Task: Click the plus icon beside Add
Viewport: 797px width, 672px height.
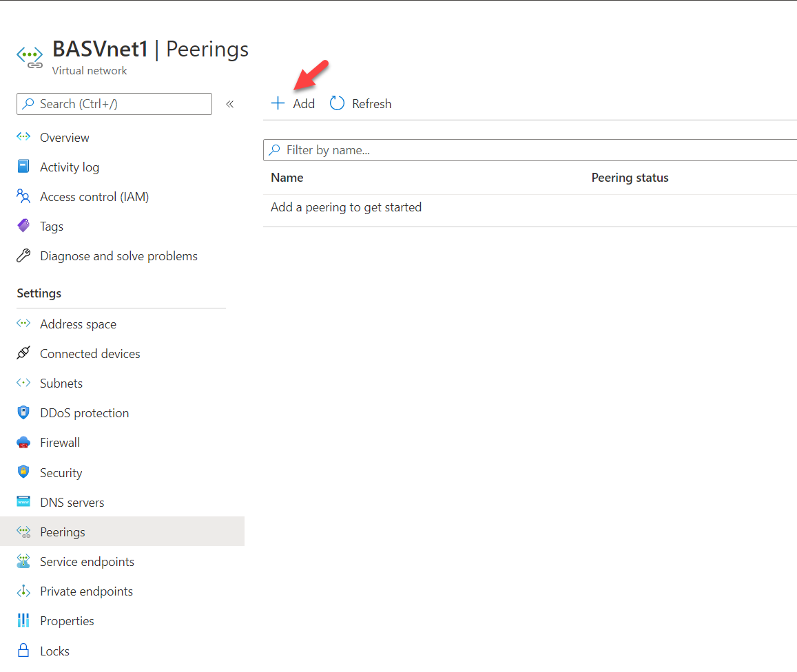Action: 278,103
